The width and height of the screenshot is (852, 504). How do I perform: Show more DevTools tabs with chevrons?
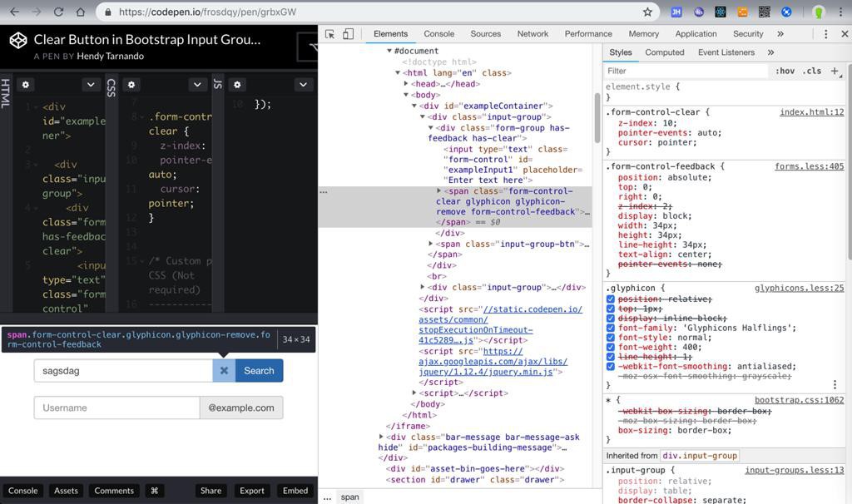pos(780,33)
